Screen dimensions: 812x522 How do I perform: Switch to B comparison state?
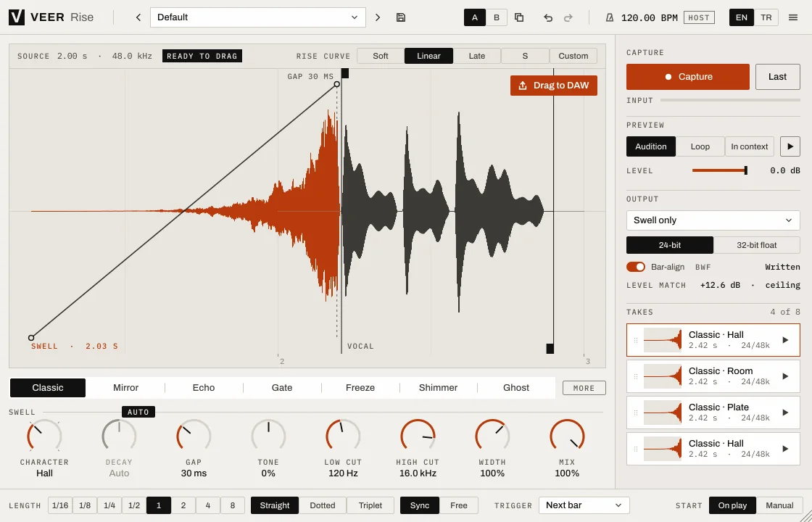point(496,17)
